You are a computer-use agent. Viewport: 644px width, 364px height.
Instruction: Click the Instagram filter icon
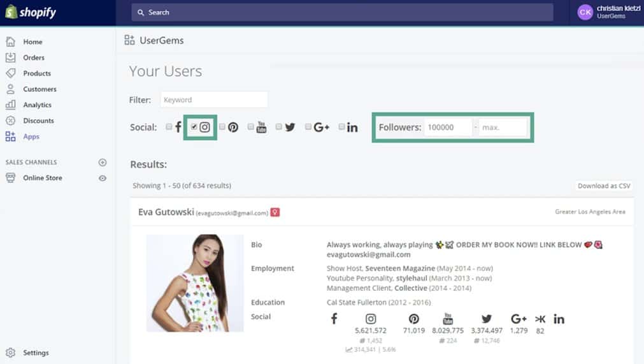pyautogui.click(x=204, y=127)
